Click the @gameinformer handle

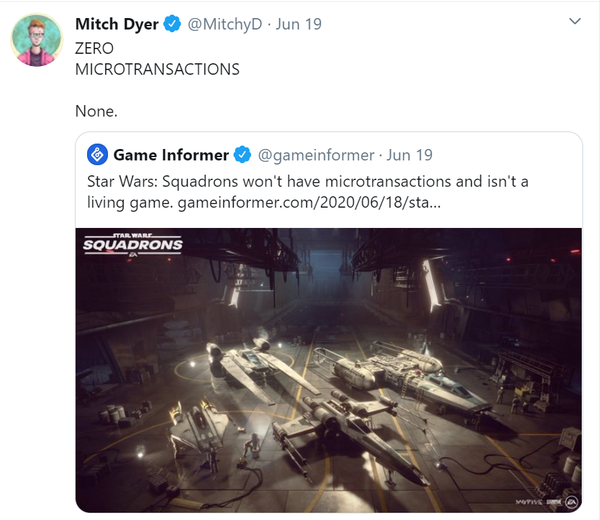coord(316,155)
